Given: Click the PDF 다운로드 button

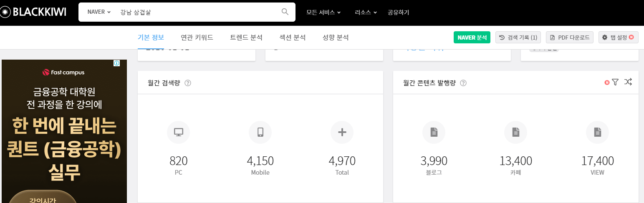Looking at the screenshot, I should click(x=570, y=37).
